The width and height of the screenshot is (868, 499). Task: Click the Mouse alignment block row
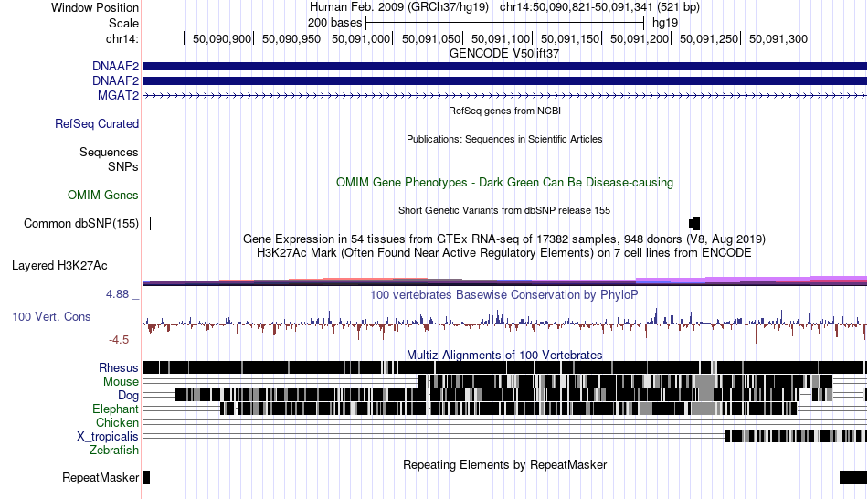(x=625, y=381)
